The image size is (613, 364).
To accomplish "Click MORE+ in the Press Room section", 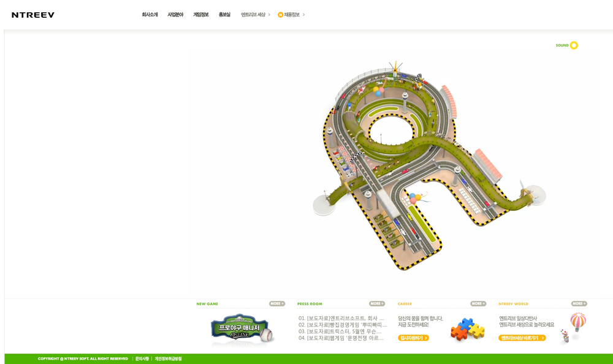I will click(377, 303).
